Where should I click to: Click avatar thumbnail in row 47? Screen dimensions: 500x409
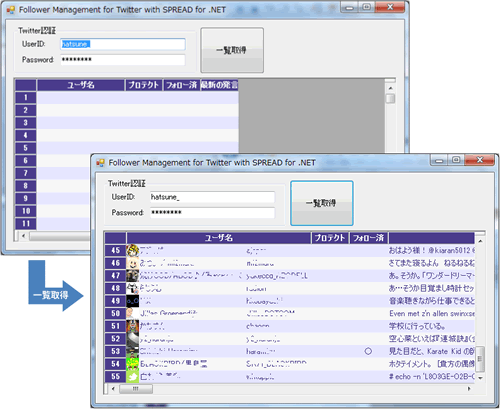pos(133,276)
